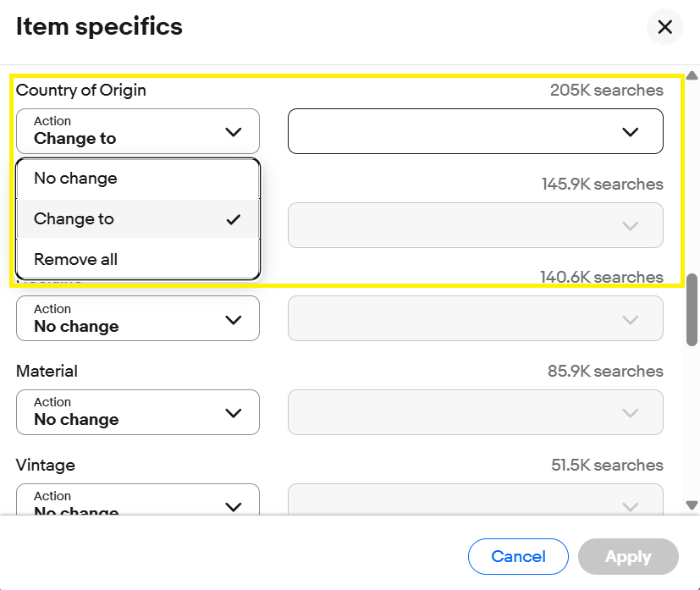Close the Item specifics dialog

pos(664,27)
